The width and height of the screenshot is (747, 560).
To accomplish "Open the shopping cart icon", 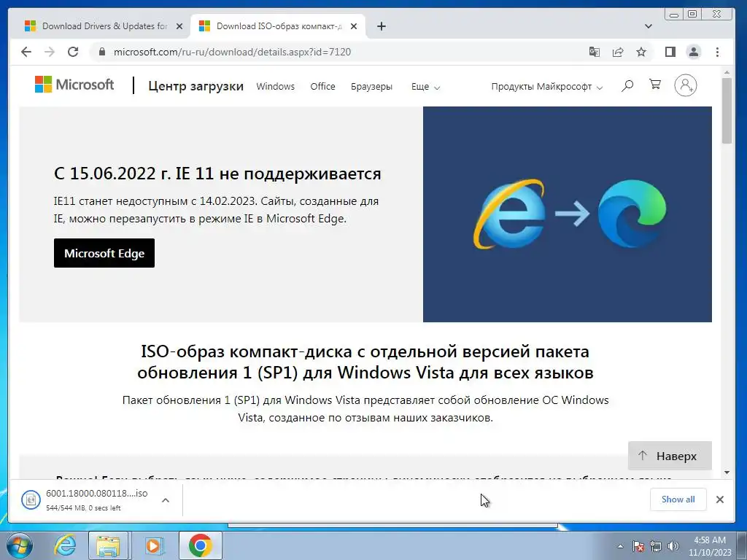I will pos(655,85).
